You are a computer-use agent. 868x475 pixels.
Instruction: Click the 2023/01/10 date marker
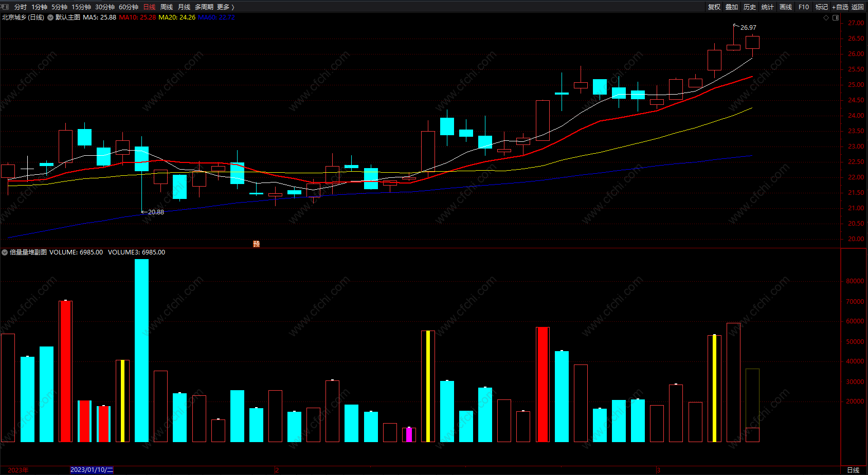[92, 470]
